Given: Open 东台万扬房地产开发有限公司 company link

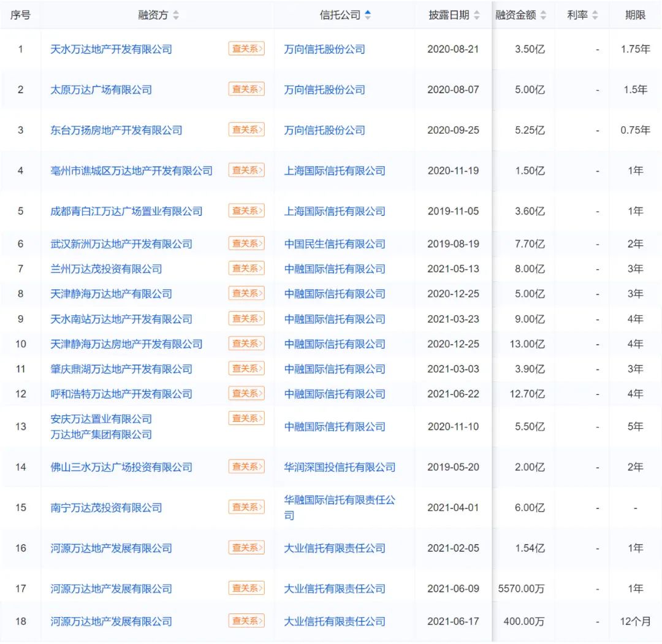Looking at the screenshot, I should [x=116, y=130].
